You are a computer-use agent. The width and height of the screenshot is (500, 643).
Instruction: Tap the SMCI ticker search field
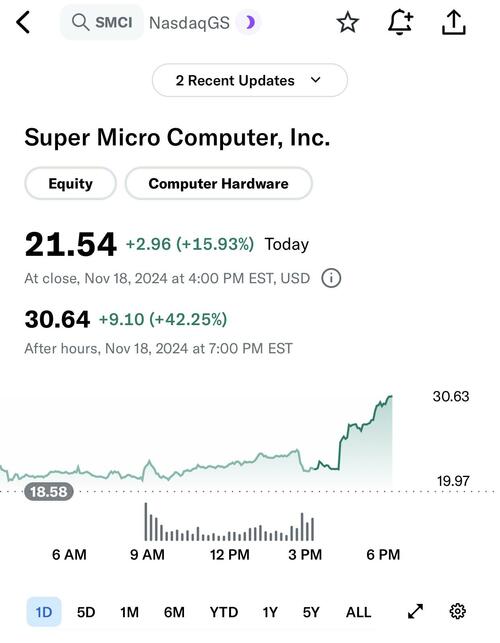point(102,22)
